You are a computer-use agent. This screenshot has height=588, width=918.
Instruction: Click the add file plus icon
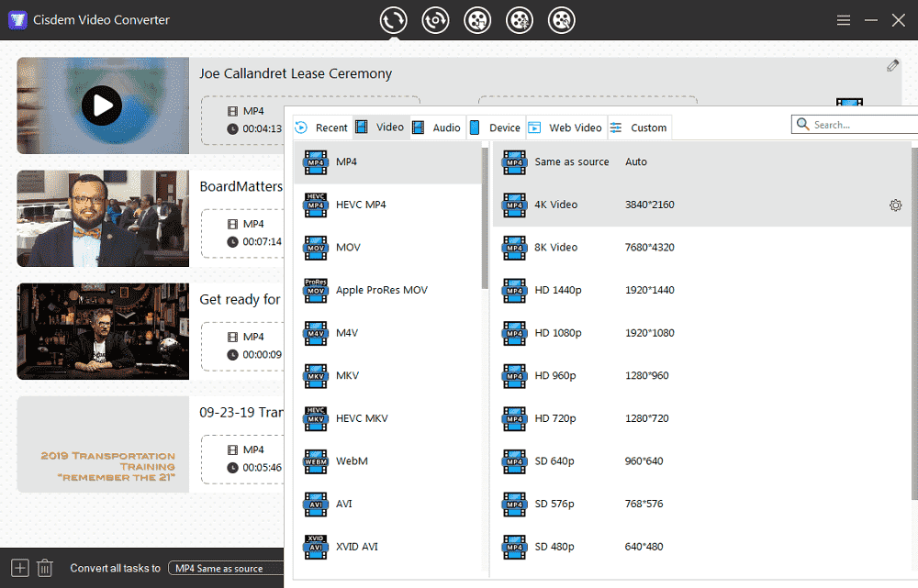tap(20, 568)
